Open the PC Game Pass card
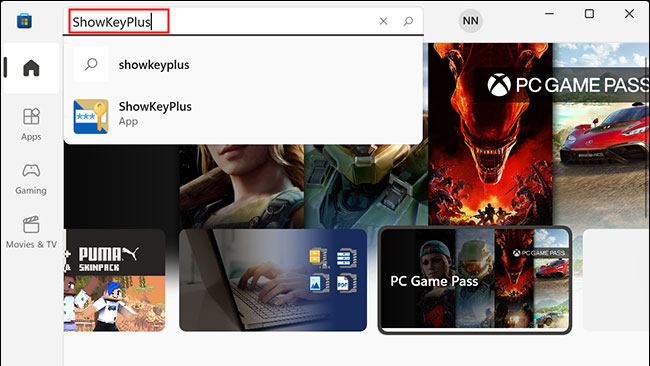The image size is (650, 366). [x=475, y=280]
